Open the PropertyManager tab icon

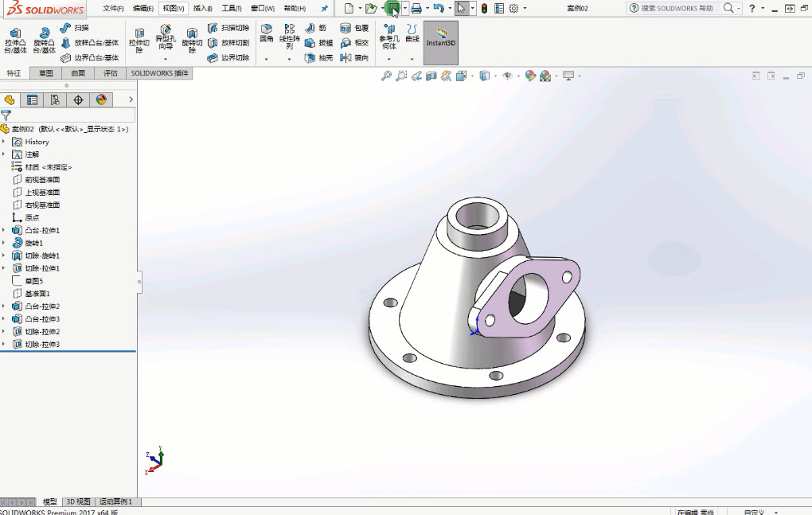pyautogui.click(x=32, y=99)
